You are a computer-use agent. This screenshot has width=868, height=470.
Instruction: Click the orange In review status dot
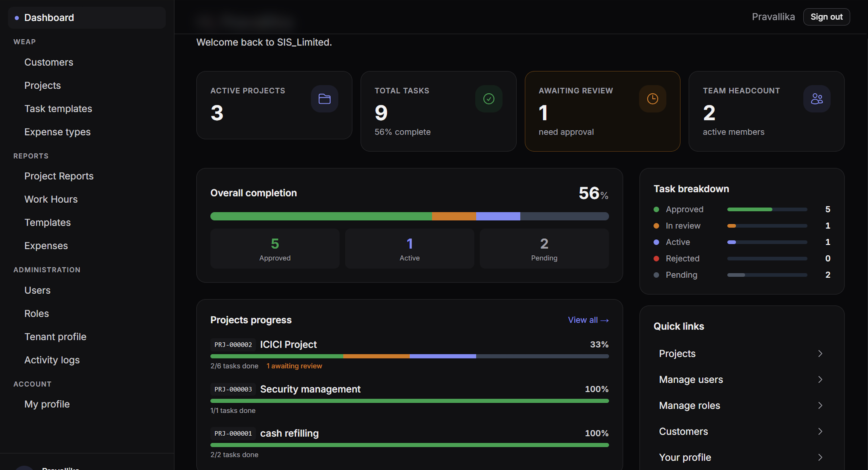pos(656,226)
